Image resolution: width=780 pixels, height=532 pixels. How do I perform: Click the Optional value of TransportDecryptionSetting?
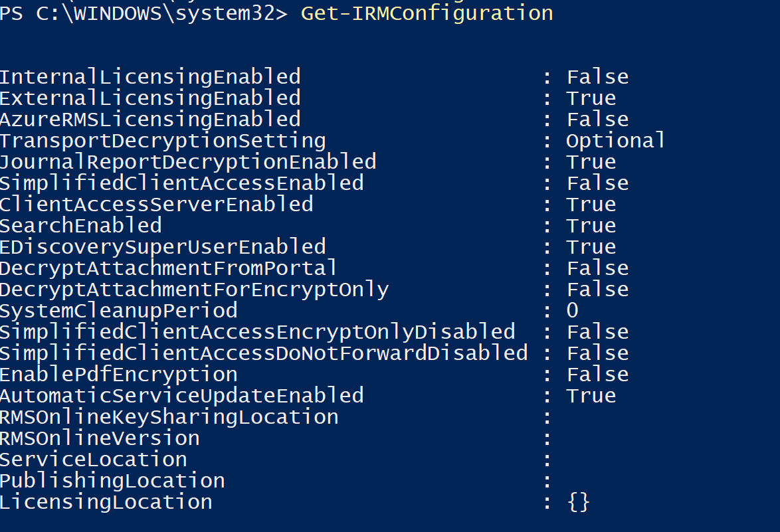(x=615, y=141)
